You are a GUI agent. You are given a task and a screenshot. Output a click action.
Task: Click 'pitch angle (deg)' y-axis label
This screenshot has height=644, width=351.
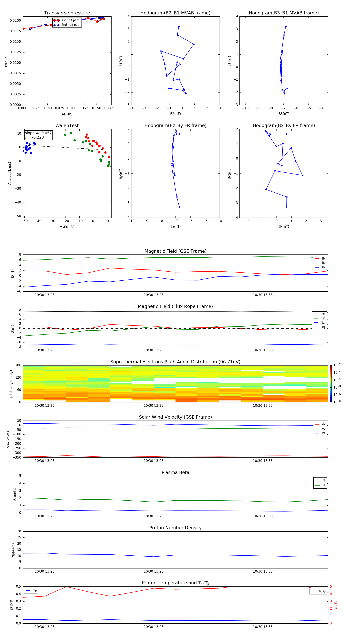[x=11, y=384]
